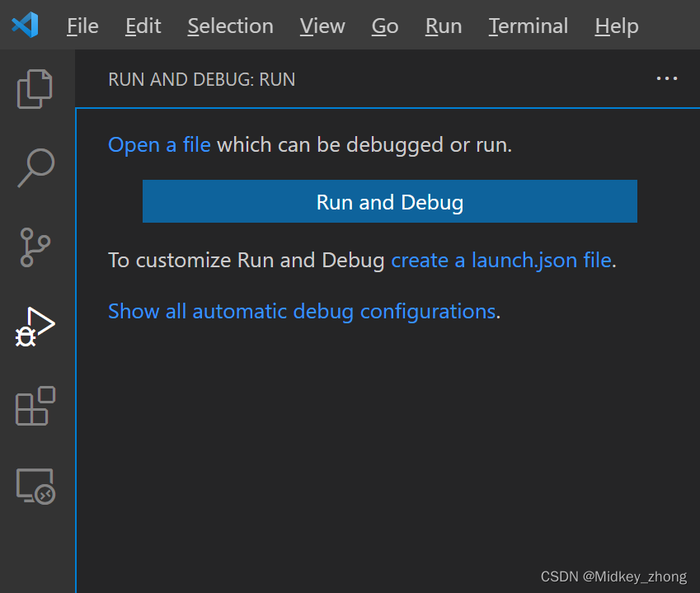Viewport: 700px width, 593px height.
Task: Open the Run menu
Action: click(x=443, y=26)
